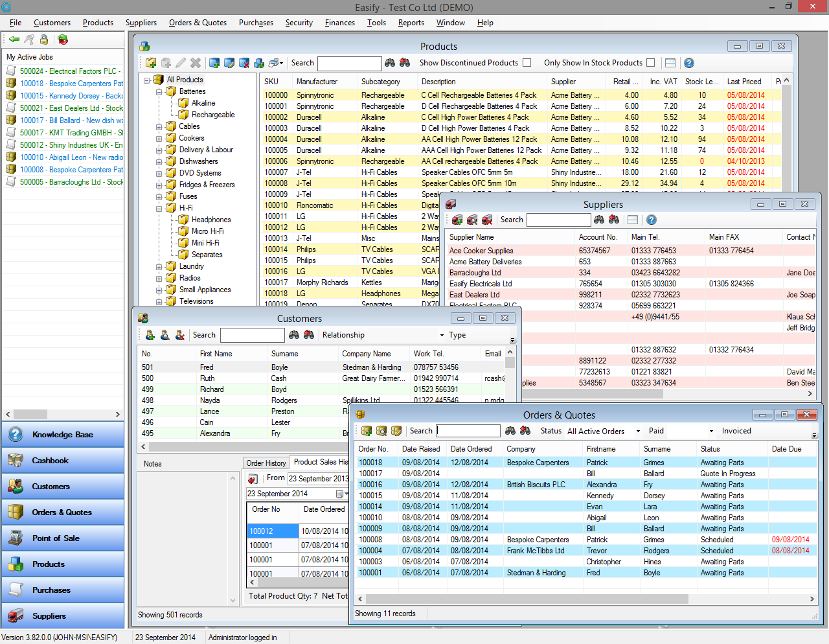Toggle Show Discontinued Products checkbox
The width and height of the screenshot is (829, 644).
click(x=527, y=63)
